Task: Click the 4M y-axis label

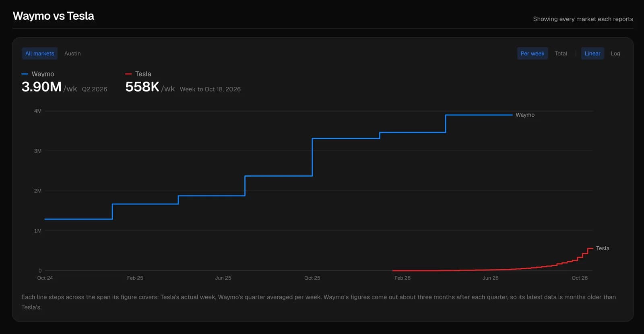Action: [x=38, y=111]
